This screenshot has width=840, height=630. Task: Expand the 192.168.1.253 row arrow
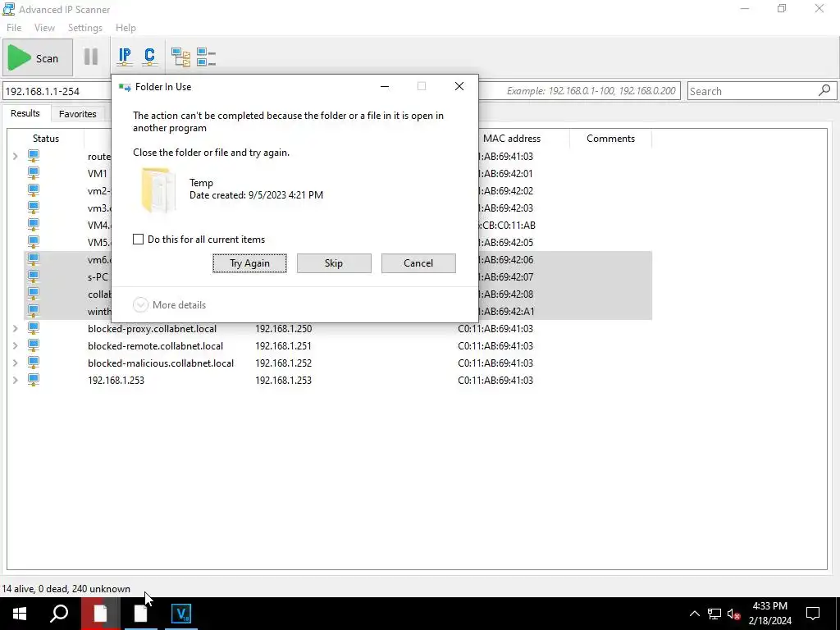[x=15, y=380]
